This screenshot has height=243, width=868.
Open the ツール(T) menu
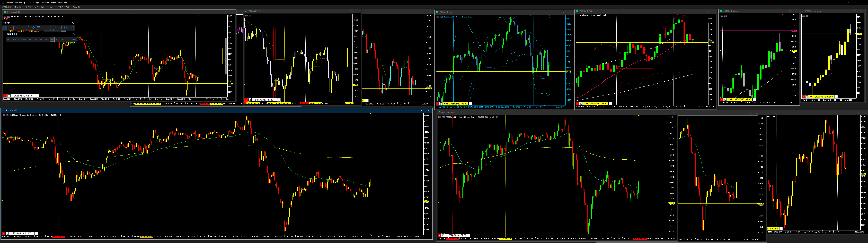coord(51,7)
